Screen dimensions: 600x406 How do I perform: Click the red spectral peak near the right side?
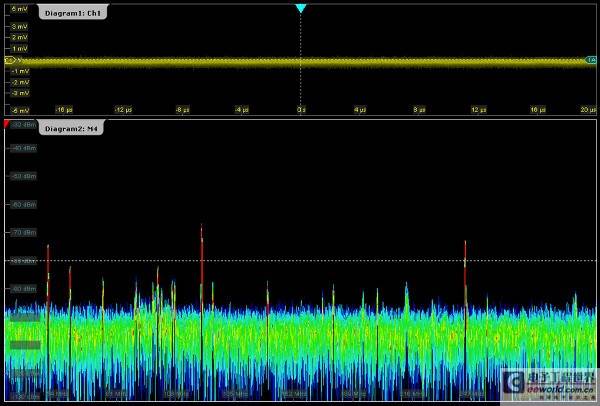[x=465, y=272]
